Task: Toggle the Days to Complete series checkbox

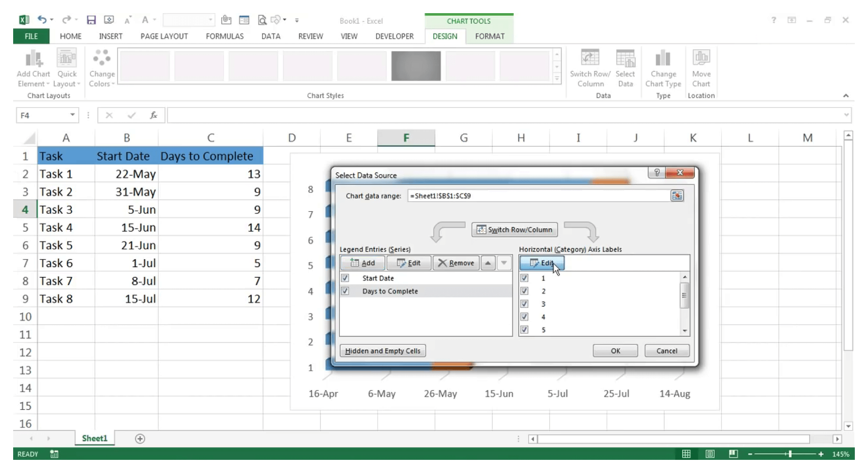Action: [345, 291]
